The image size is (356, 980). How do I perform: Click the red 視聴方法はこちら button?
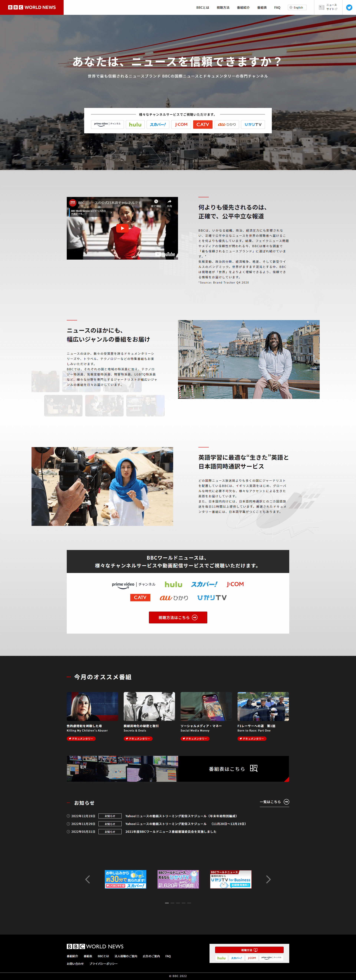coord(178,617)
